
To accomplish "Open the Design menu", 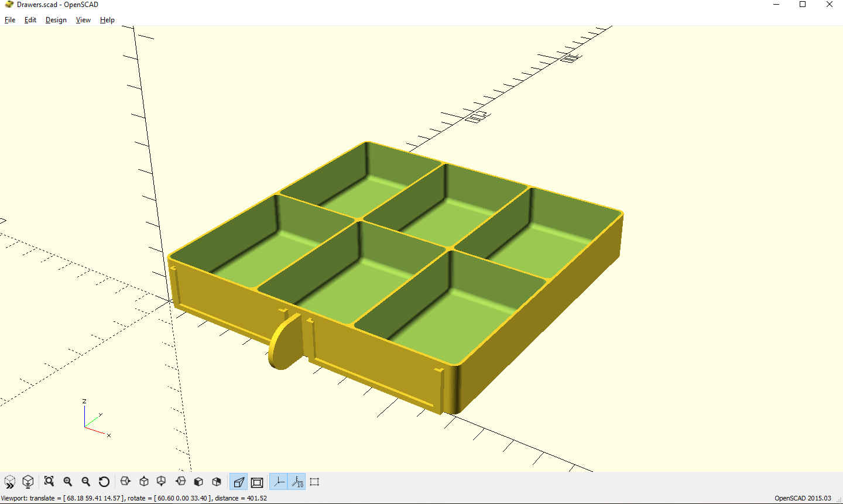I will (x=56, y=20).
